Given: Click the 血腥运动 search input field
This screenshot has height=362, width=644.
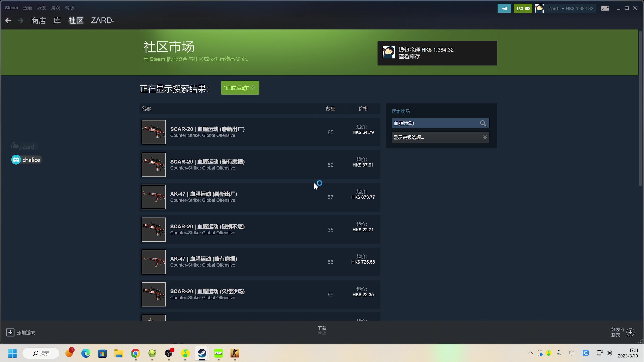Looking at the screenshot, I should pyautogui.click(x=435, y=123).
